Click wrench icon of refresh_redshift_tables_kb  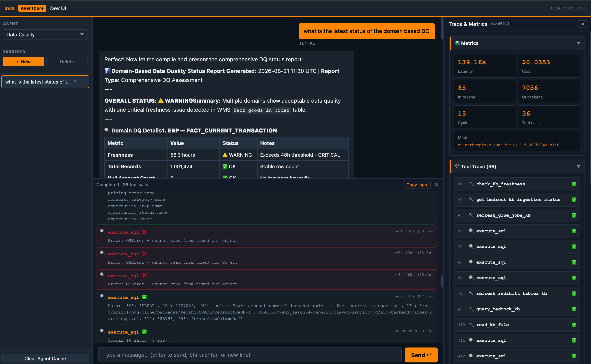[471, 293]
